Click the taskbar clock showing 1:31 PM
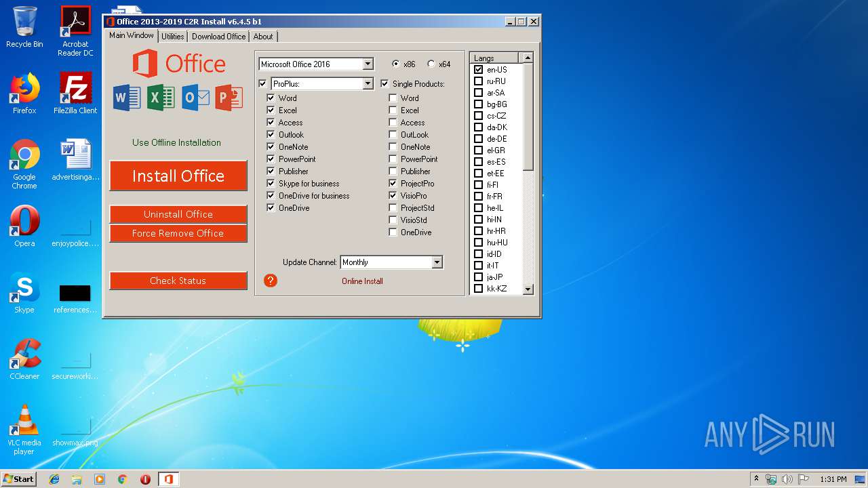 (833, 479)
